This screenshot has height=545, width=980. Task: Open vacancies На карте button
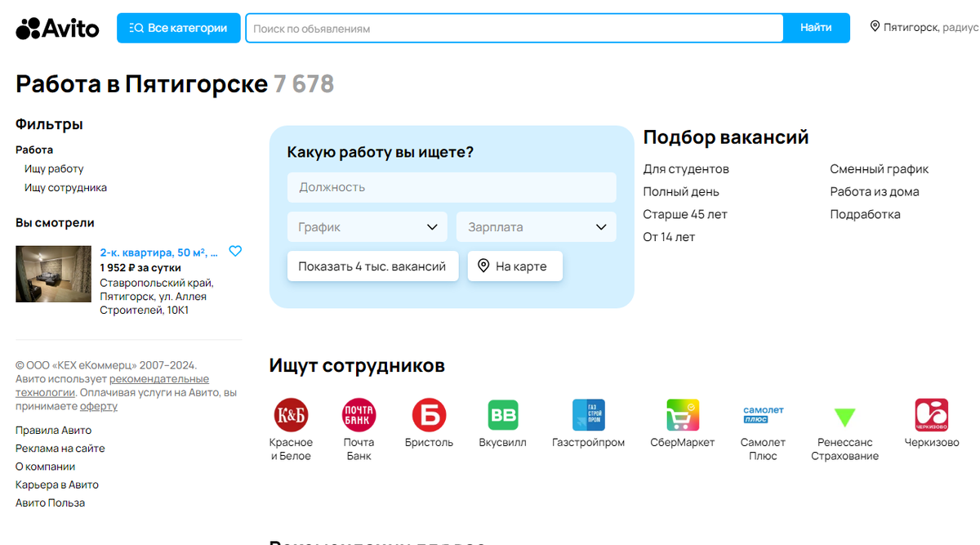click(514, 266)
